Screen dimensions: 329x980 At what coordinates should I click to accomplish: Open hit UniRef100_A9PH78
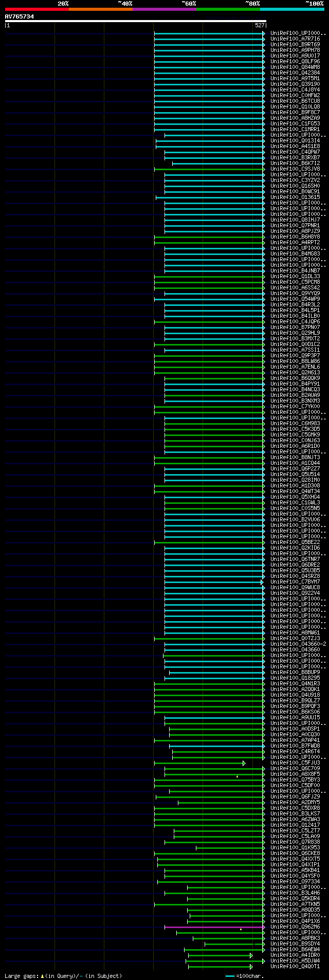click(295, 50)
